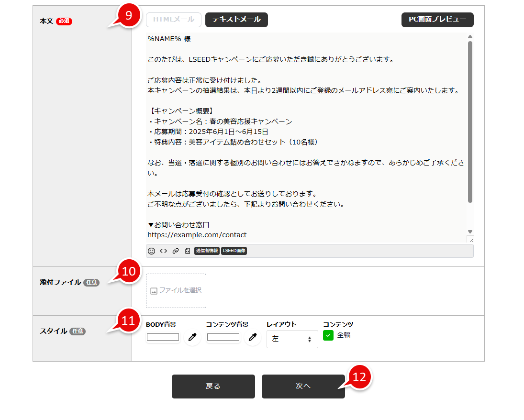Insert 送信者情報 placeholder into the body

point(207,251)
